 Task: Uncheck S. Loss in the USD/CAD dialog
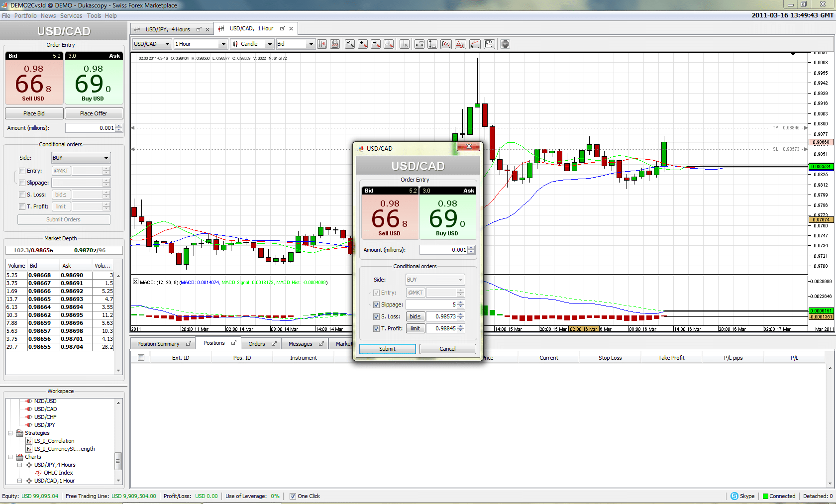click(x=376, y=316)
